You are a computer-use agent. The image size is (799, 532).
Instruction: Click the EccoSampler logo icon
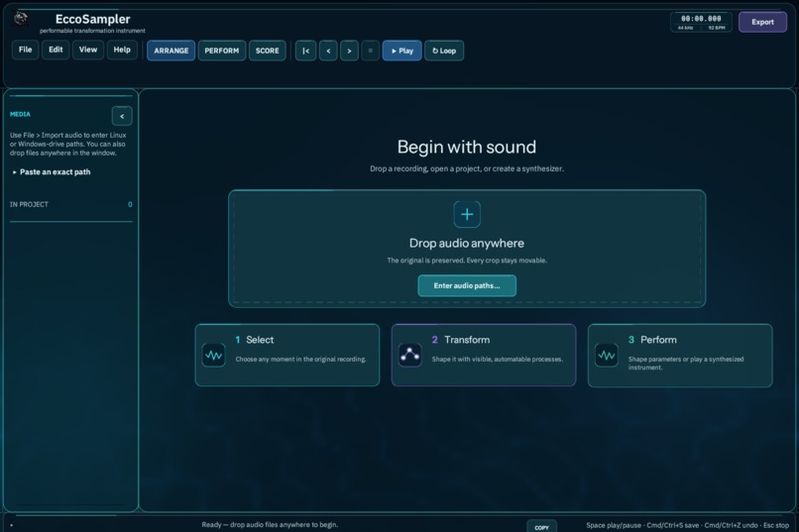point(21,19)
